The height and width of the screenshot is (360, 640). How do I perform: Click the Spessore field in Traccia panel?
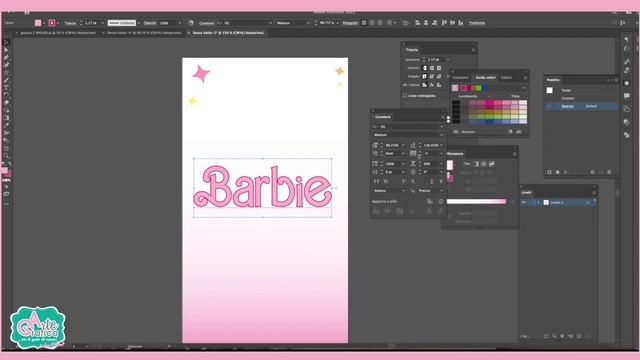pos(435,60)
